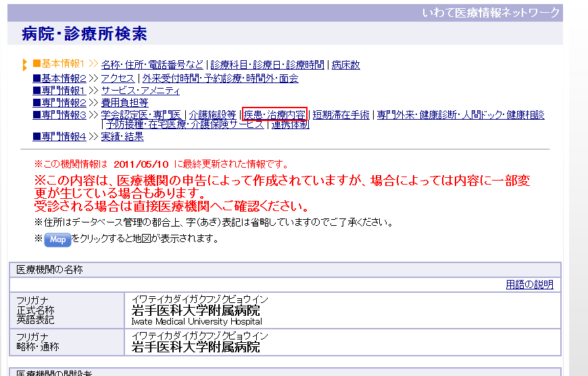
Task: Click the 略称・通称 row label
Action: (x=38, y=347)
